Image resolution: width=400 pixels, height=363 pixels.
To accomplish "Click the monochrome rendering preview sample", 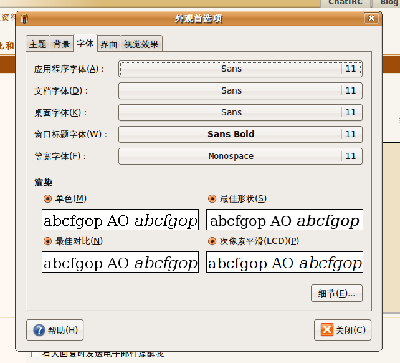I will point(120,220).
